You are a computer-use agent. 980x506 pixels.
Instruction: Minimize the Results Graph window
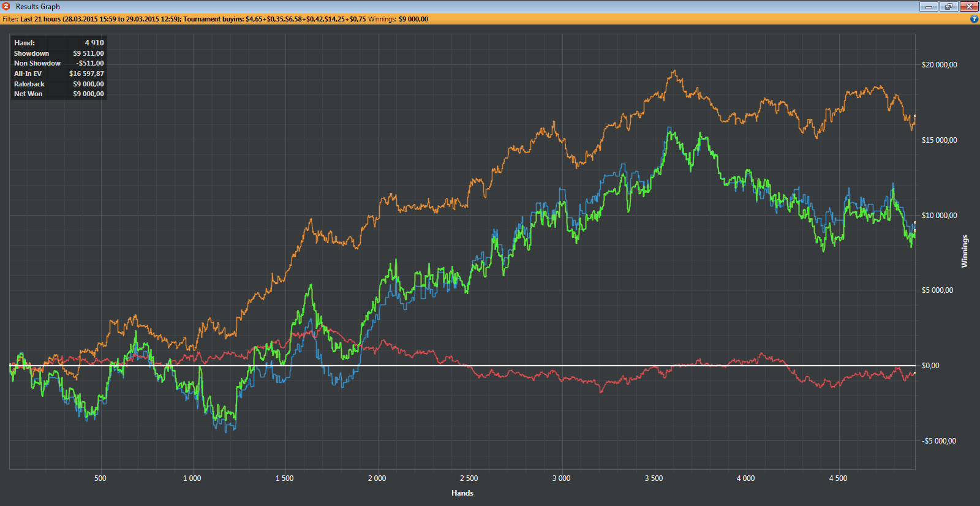click(x=929, y=7)
